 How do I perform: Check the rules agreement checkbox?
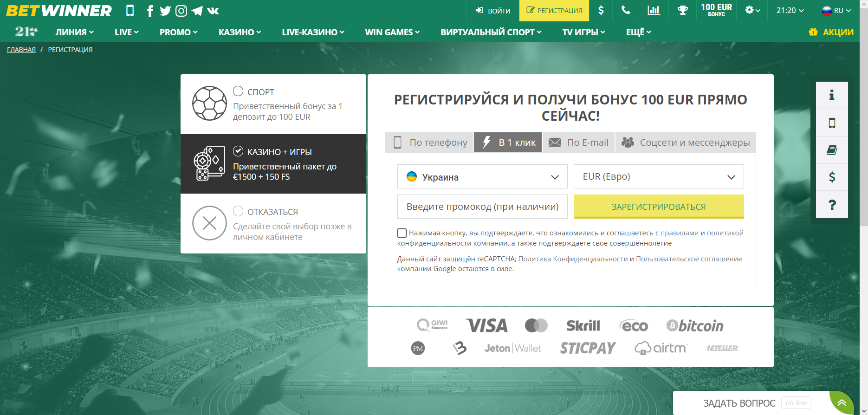tap(402, 233)
